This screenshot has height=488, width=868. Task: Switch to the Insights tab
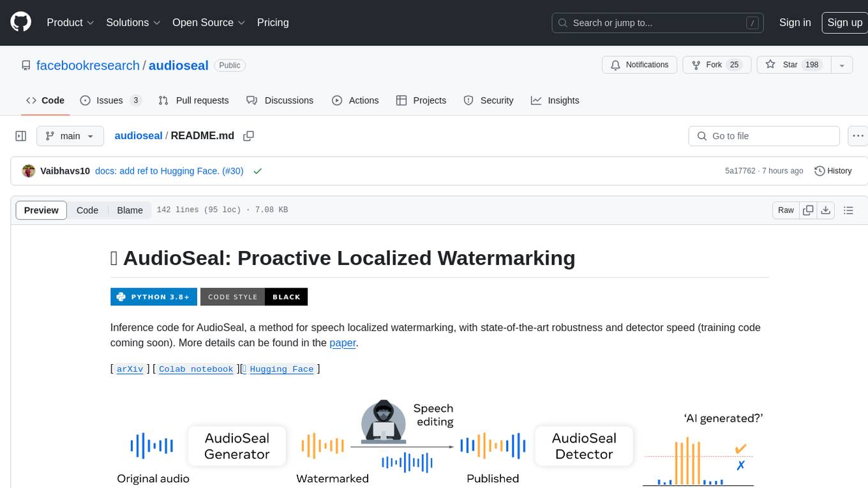click(x=555, y=100)
